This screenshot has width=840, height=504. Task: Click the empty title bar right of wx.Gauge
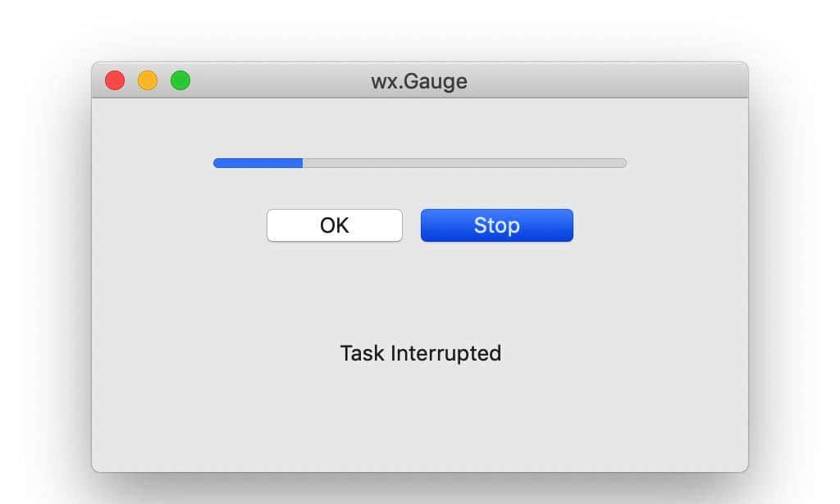click(607, 81)
